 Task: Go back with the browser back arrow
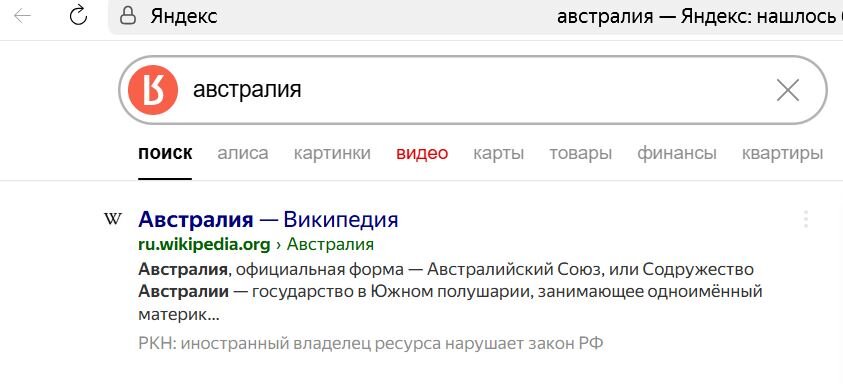(x=23, y=16)
